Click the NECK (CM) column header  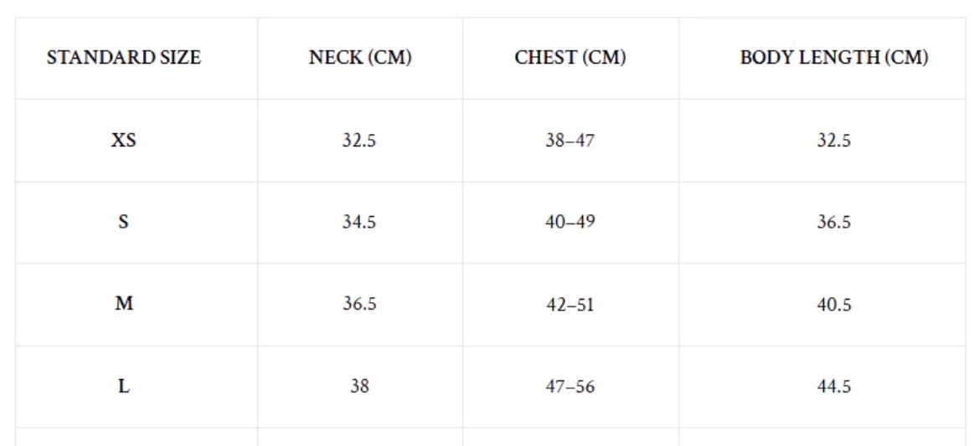[x=360, y=58]
